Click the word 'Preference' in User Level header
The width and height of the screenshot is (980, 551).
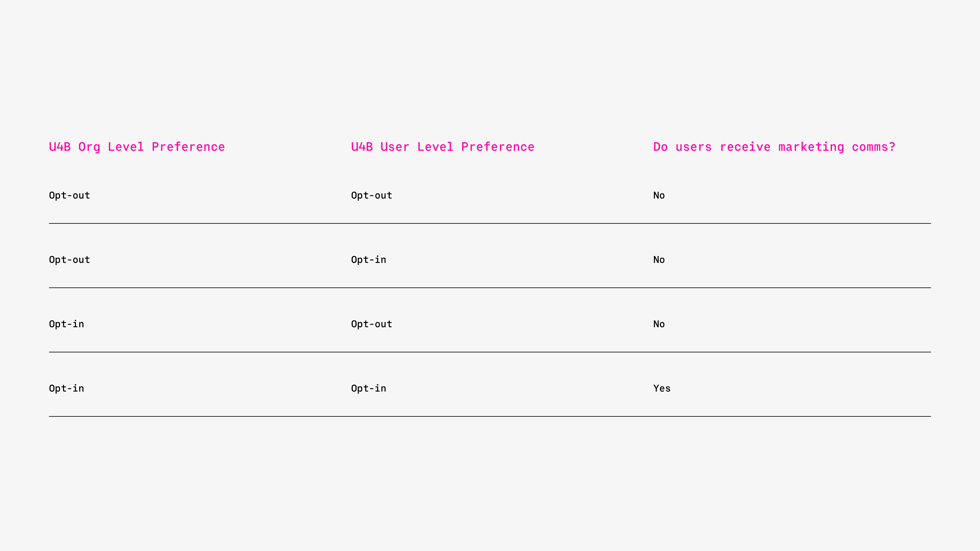coord(498,147)
